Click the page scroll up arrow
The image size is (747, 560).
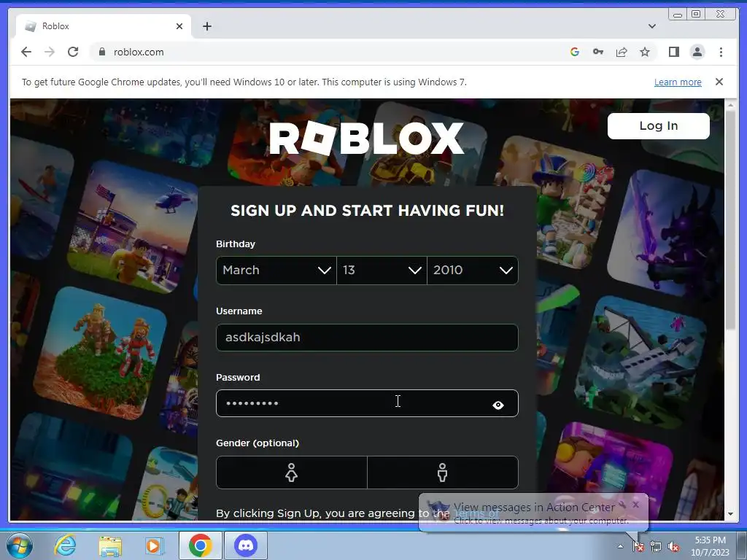[730, 105]
